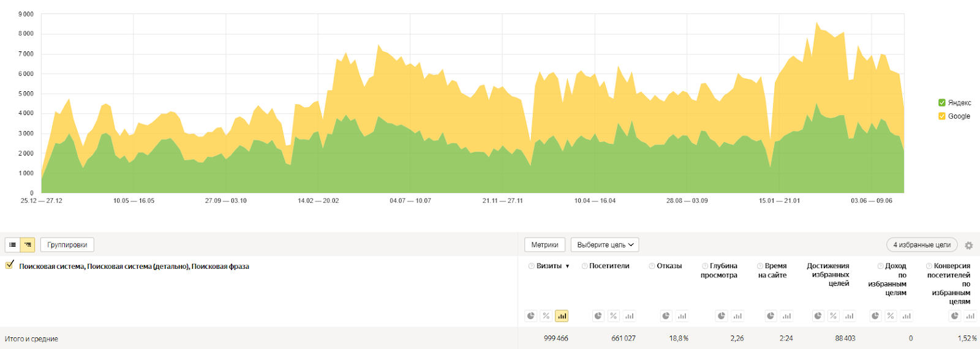This screenshot has width=980, height=349.
Task: Toggle the Яндекс legend checkbox
Action: [942, 103]
